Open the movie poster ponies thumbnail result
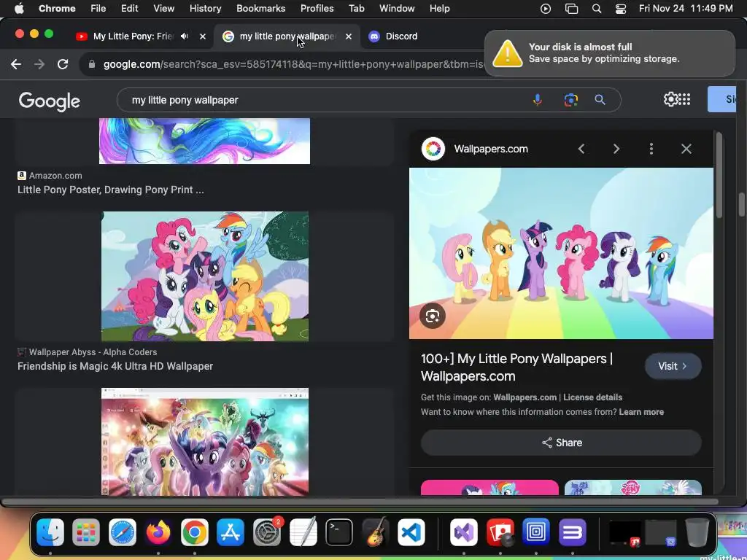 coord(205,442)
